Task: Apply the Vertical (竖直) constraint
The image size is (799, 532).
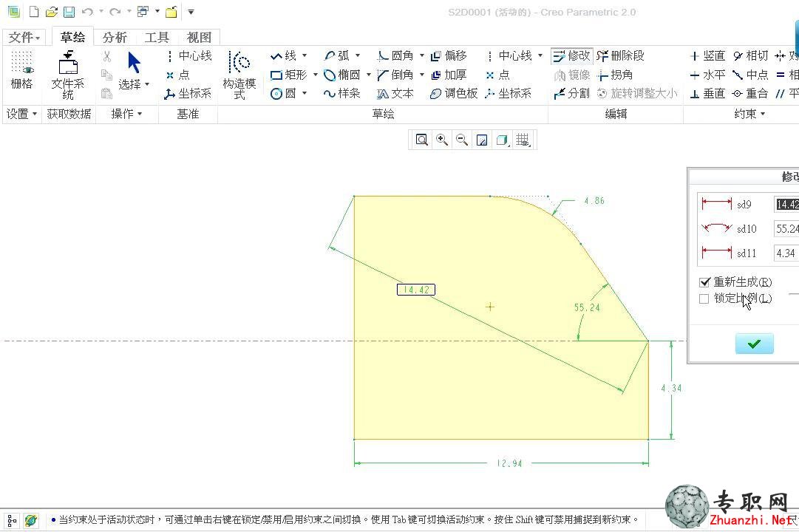Action: pyautogui.click(x=707, y=55)
